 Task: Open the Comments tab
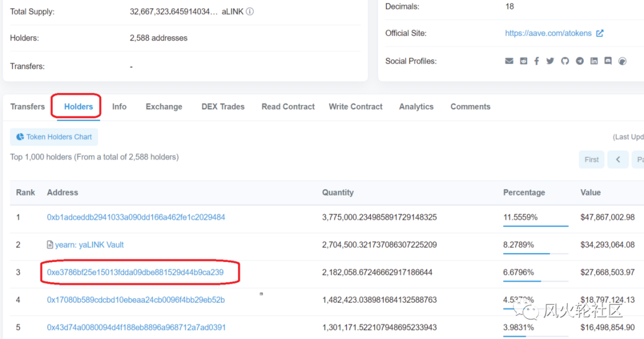470,107
